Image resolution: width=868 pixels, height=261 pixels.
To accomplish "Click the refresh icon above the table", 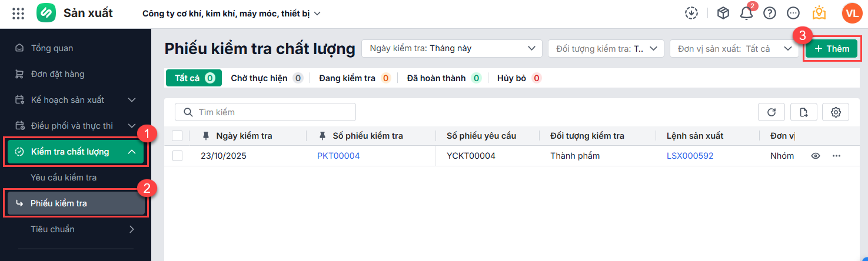I will coord(771,112).
